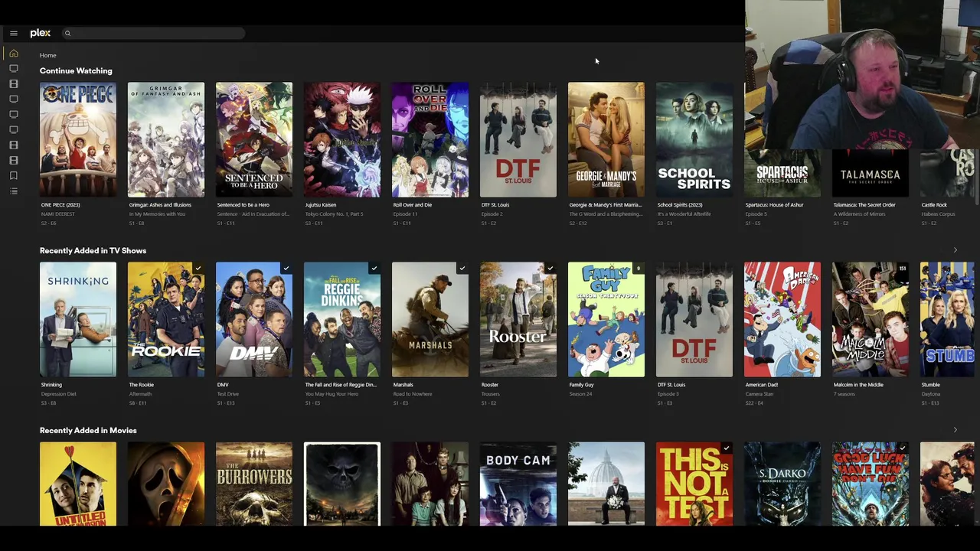Open the Marshals show poster
The width and height of the screenshot is (980, 551).
tap(430, 319)
